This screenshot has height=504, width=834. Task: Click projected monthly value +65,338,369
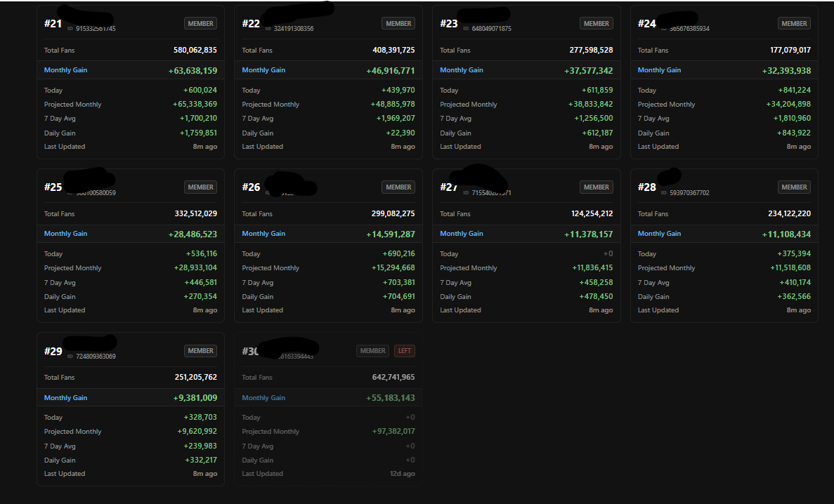coord(195,104)
